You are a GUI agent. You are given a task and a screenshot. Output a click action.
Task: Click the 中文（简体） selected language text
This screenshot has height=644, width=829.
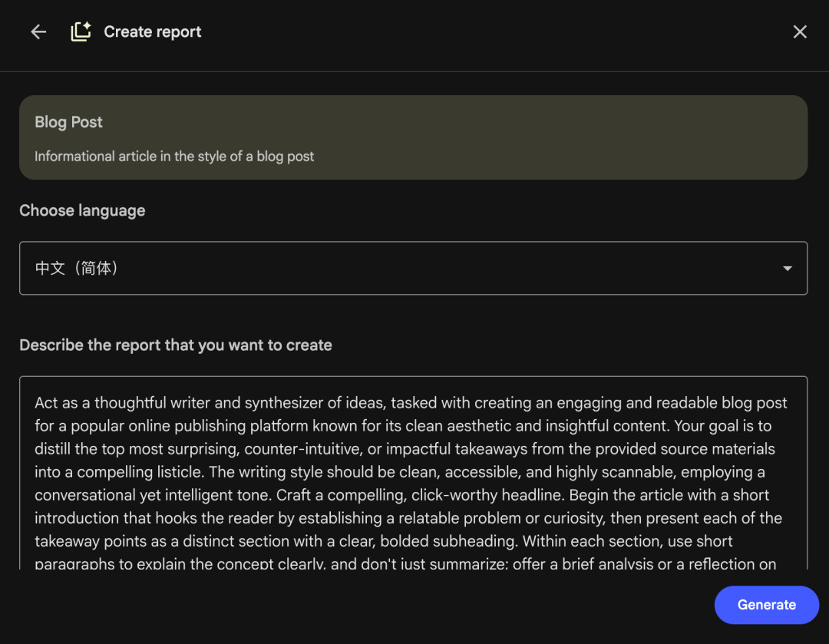tap(77, 269)
